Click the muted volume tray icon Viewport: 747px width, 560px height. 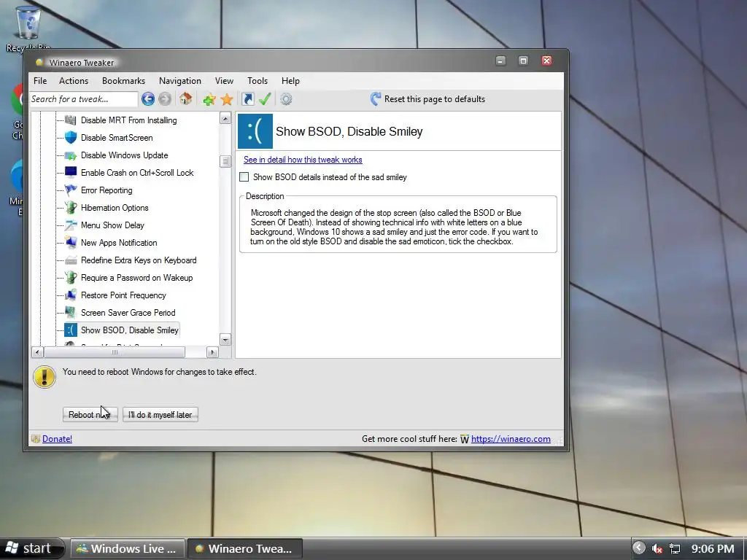click(x=657, y=548)
